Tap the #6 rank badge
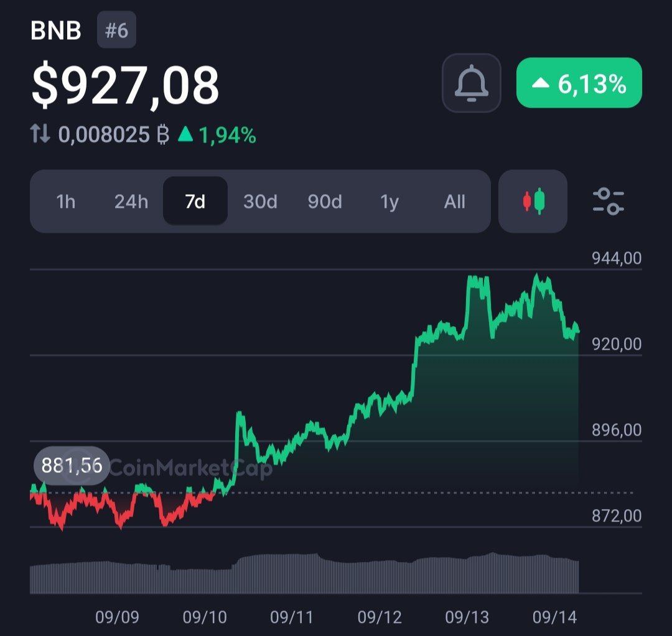The image size is (672, 636). [x=116, y=30]
